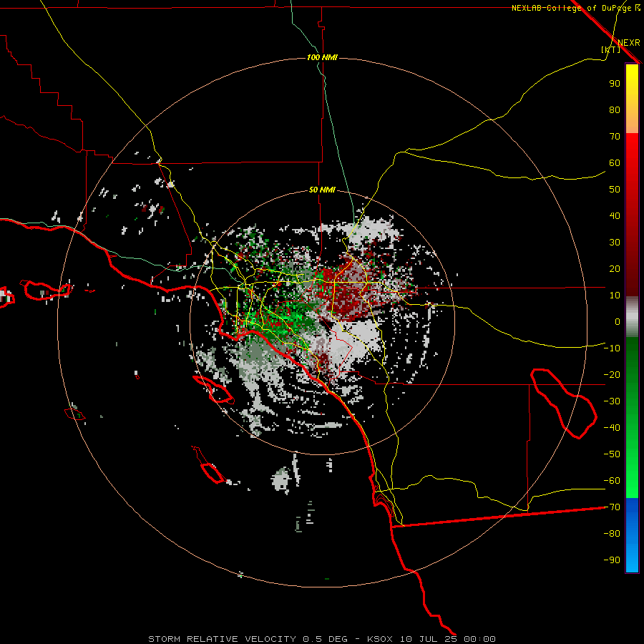Screen dimensions: 644x644
Task: Click the light blue bottom segment of the color bar
Action: (632, 559)
